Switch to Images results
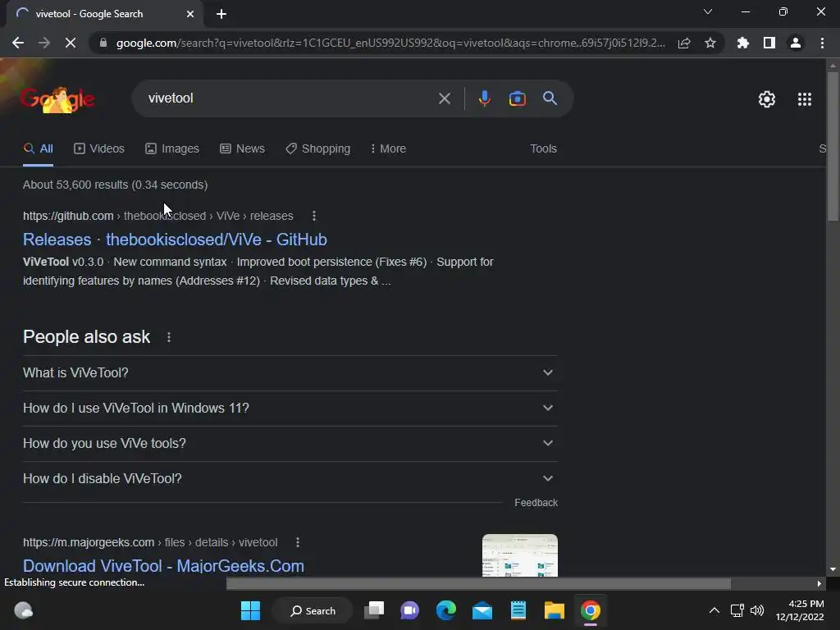This screenshot has height=630, width=840. (x=172, y=149)
